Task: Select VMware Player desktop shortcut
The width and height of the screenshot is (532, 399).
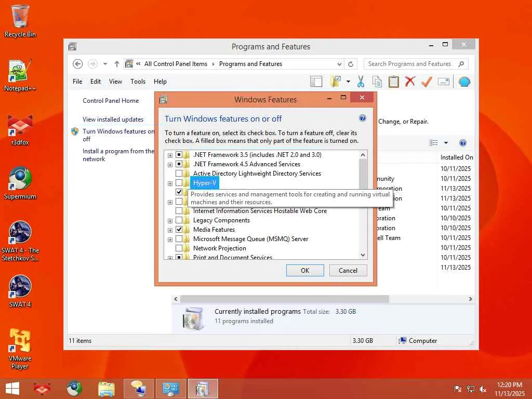Action: point(20,349)
